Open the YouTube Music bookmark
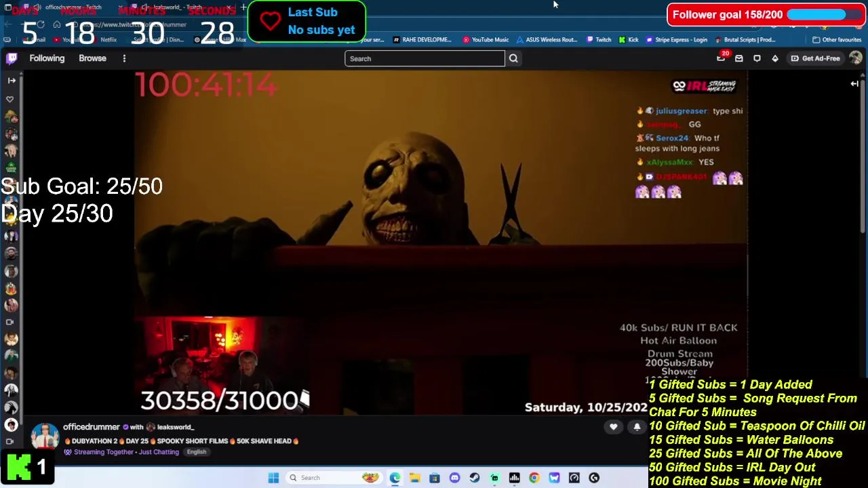Screen dimensions: 868x488 [486, 40]
